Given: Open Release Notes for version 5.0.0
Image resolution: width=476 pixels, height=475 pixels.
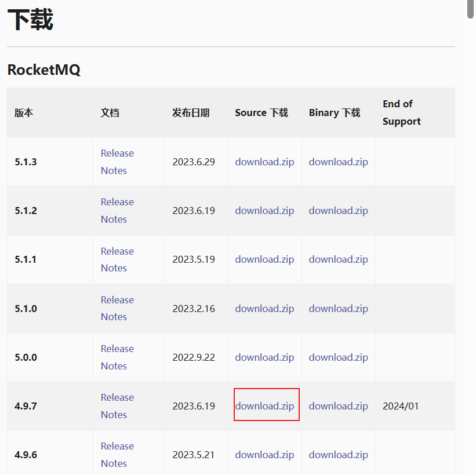Looking at the screenshot, I should pyautogui.click(x=117, y=357).
